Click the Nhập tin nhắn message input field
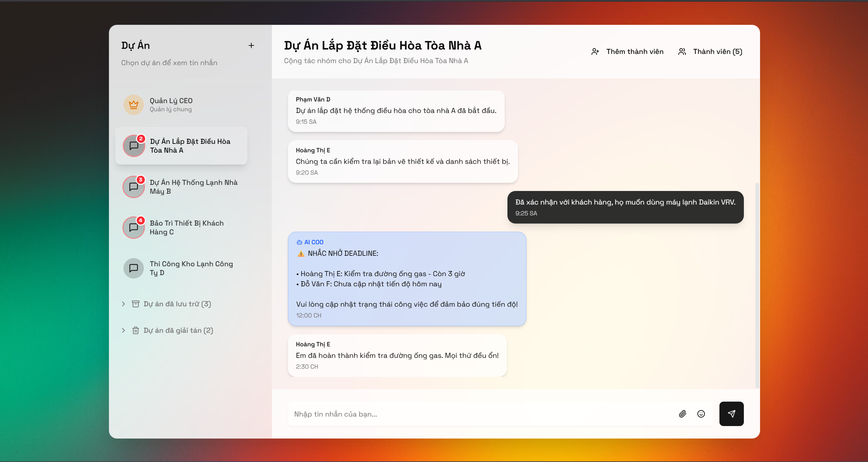868x462 pixels. [475, 414]
